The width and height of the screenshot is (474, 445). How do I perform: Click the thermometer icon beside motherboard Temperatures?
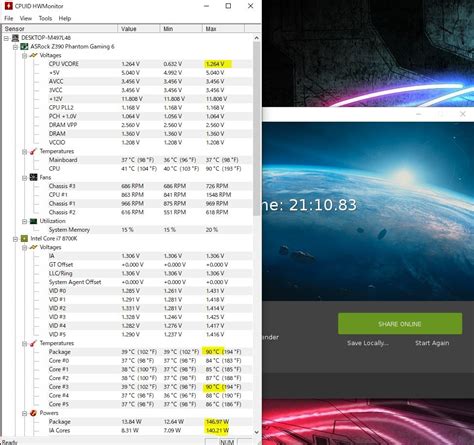(33, 151)
